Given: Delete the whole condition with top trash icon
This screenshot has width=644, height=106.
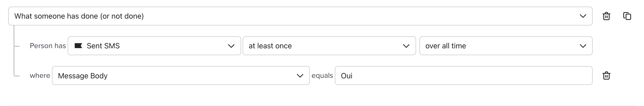Looking at the screenshot, I should coord(606,16).
